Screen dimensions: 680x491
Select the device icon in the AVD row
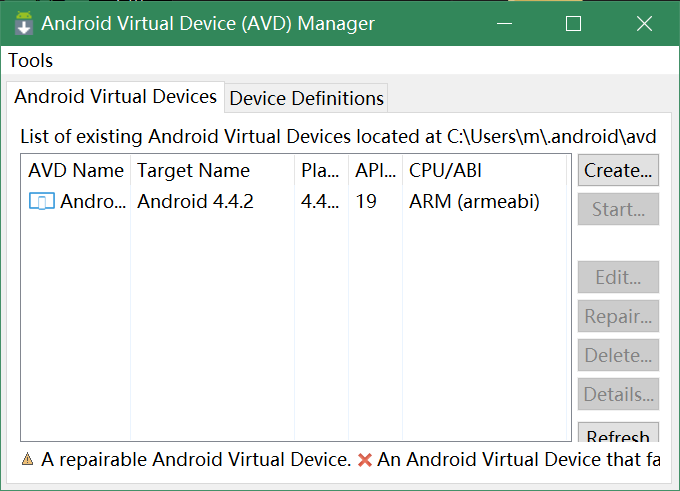click(42, 202)
